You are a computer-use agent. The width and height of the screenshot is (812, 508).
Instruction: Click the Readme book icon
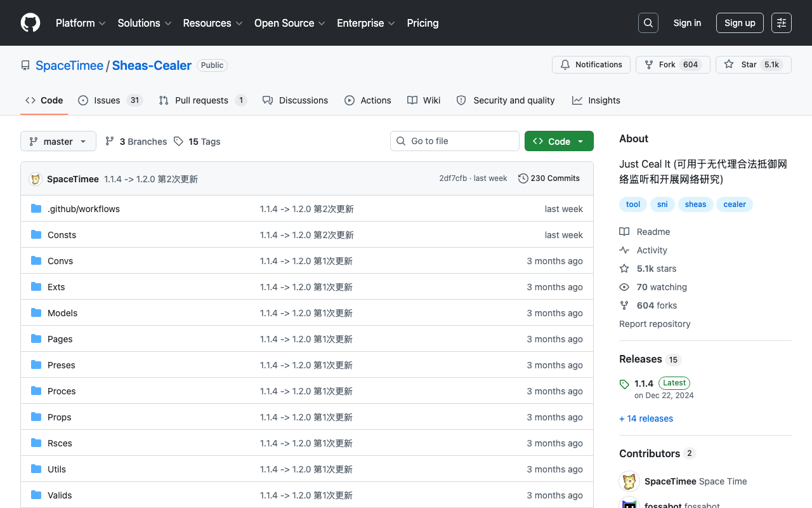pos(624,232)
